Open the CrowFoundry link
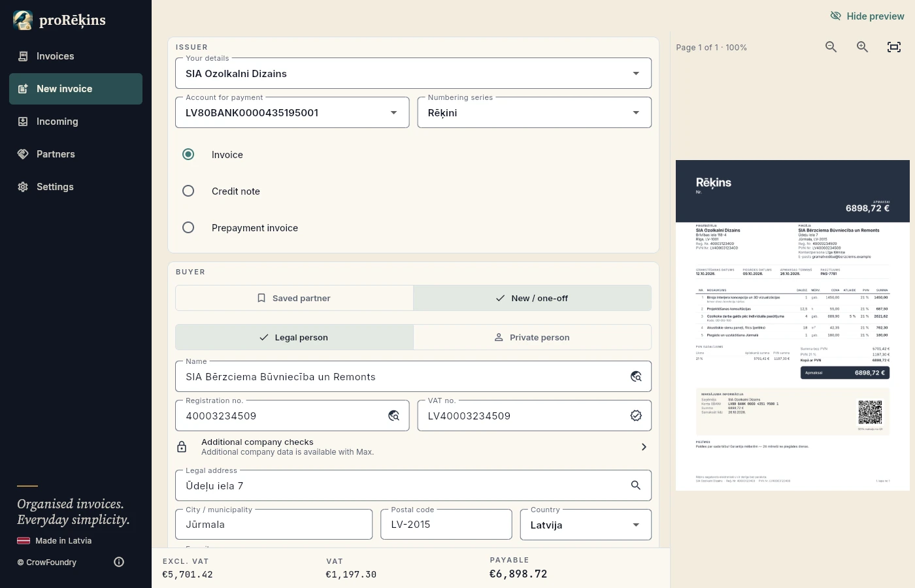Image resolution: width=915 pixels, height=588 pixels. coord(47,563)
